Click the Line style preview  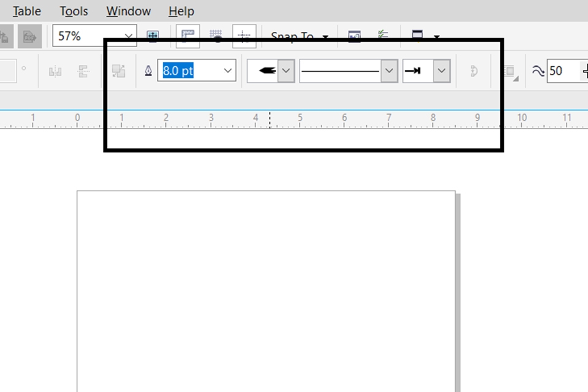(341, 70)
